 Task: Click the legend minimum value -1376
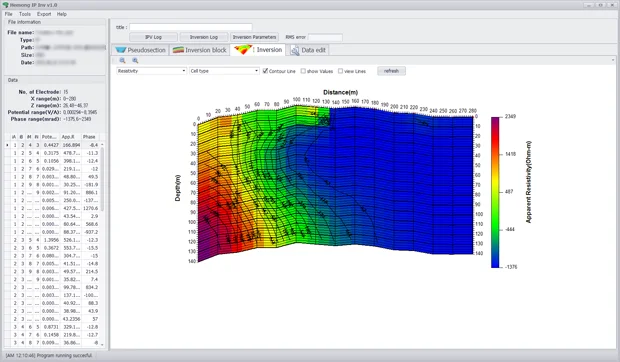(511, 267)
